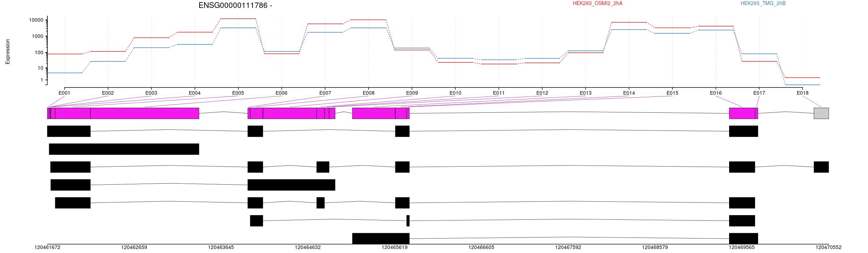Screen dimensions: 868x253
Task: Click exon label E015
Action: tap(672, 93)
